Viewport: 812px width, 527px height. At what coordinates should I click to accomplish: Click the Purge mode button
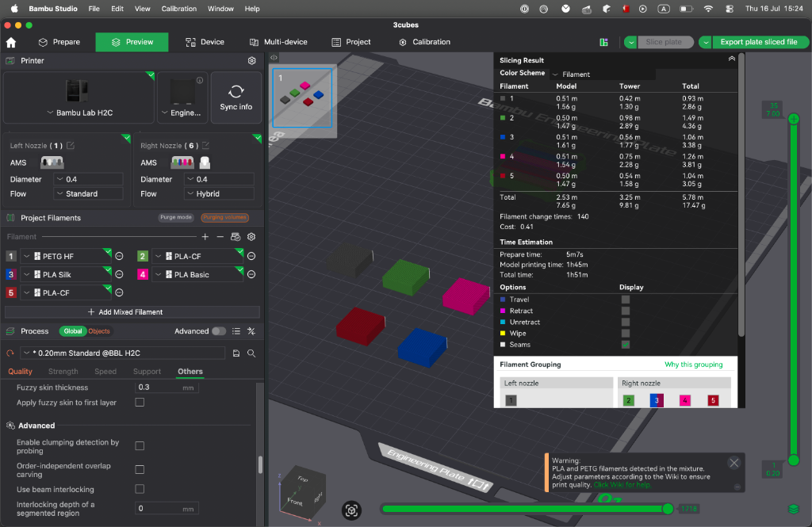click(x=175, y=217)
